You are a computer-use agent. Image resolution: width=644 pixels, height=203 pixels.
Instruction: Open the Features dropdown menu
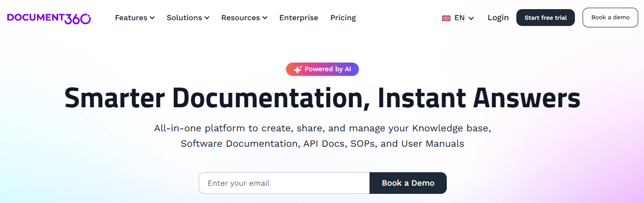point(135,18)
